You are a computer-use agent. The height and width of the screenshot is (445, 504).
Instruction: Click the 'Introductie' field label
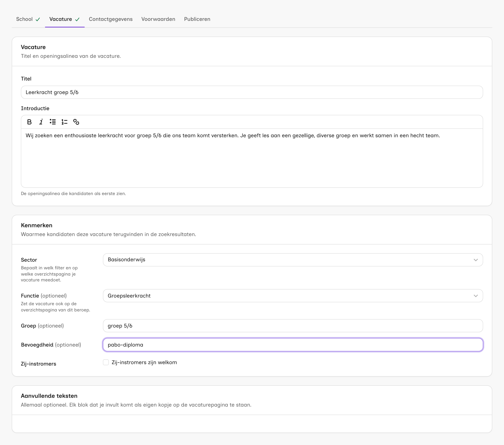pos(35,109)
